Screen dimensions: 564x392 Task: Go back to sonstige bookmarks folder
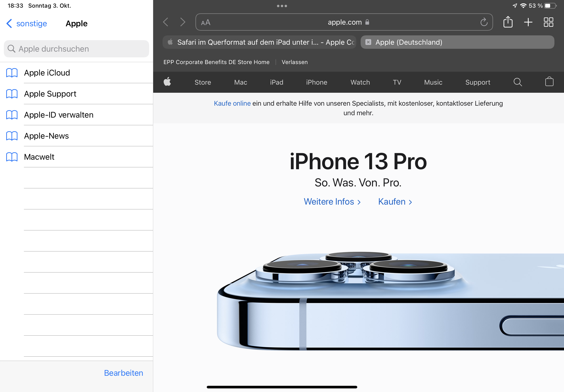pos(27,24)
